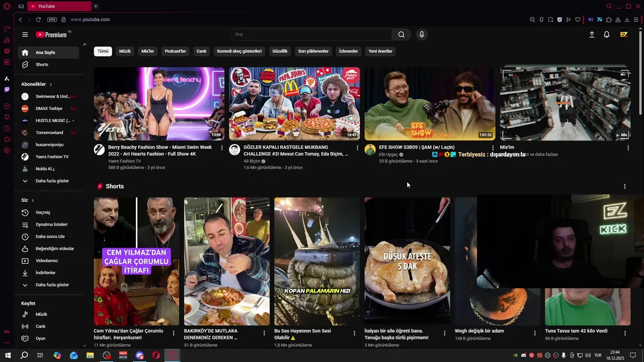Click the www.youtube.com address bar
644x362 pixels.
tap(90, 20)
